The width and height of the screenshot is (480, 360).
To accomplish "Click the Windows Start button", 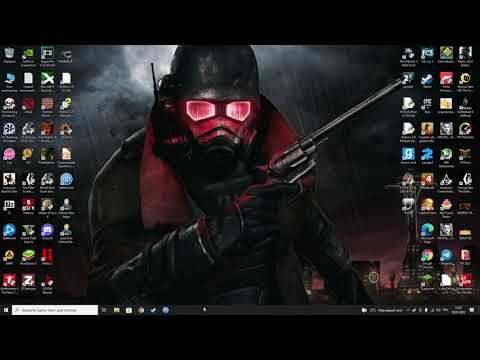I will (6, 310).
